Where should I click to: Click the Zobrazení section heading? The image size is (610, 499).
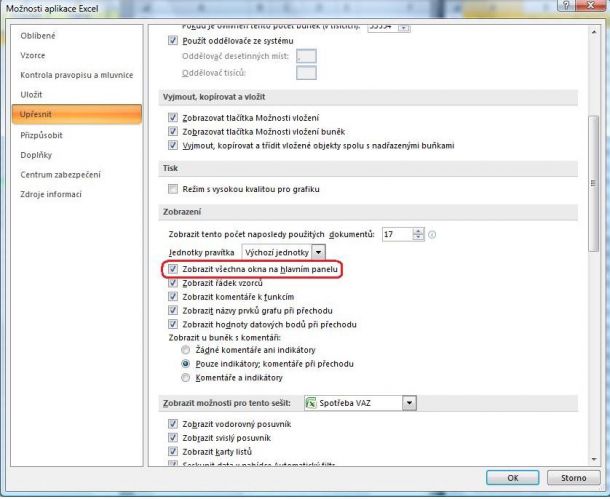click(x=182, y=212)
